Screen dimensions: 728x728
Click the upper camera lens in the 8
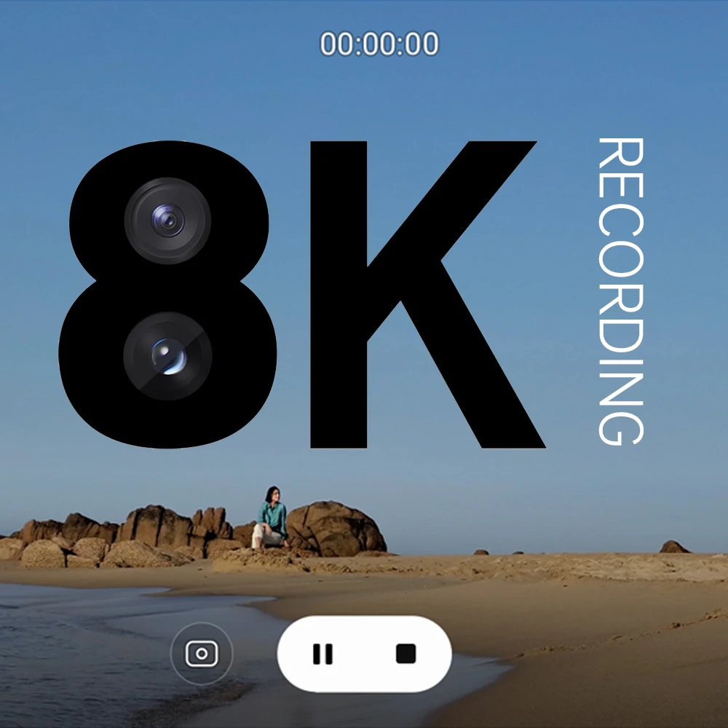pyautogui.click(x=167, y=221)
